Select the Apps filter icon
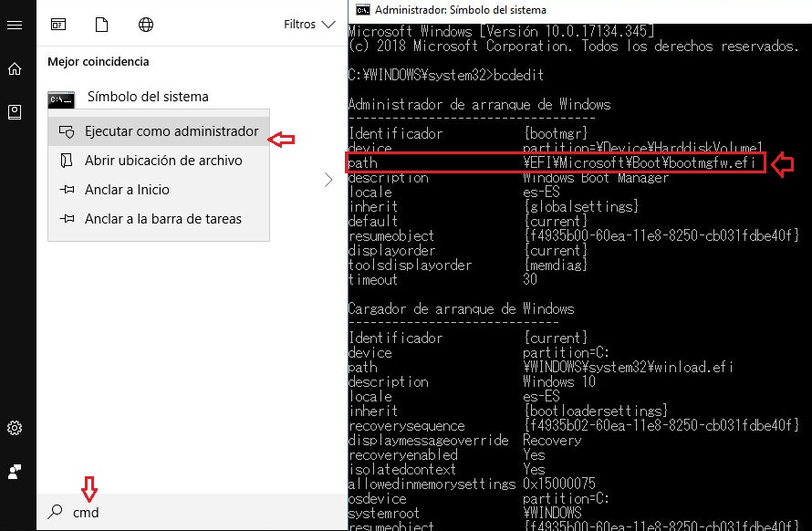 tap(58, 25)
